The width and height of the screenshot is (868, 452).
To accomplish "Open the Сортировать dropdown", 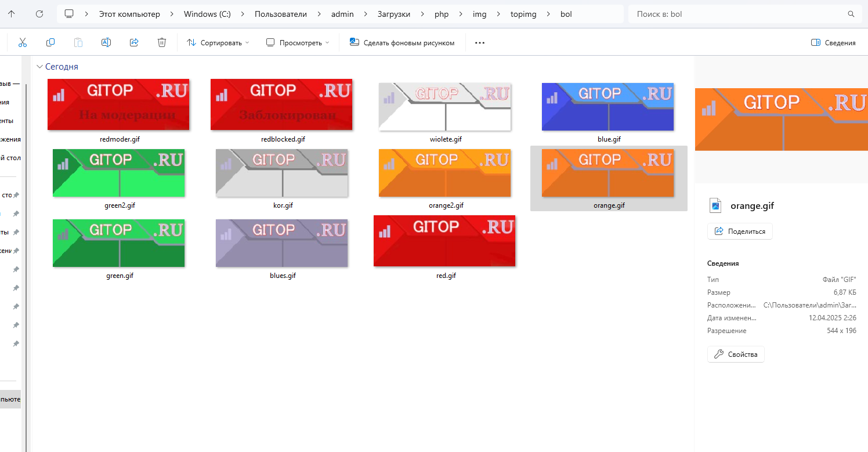I will coord(218,42).
